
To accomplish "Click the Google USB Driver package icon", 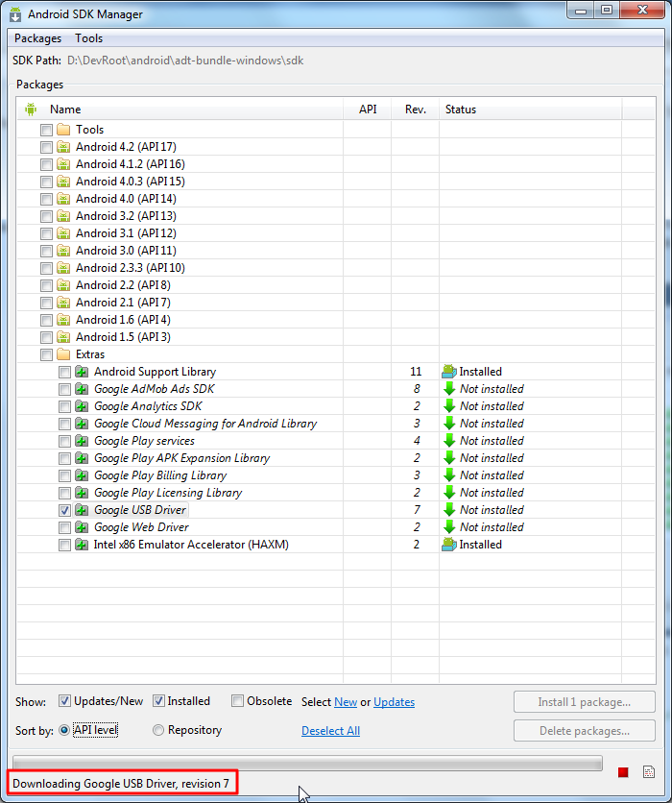I will 82,510.
